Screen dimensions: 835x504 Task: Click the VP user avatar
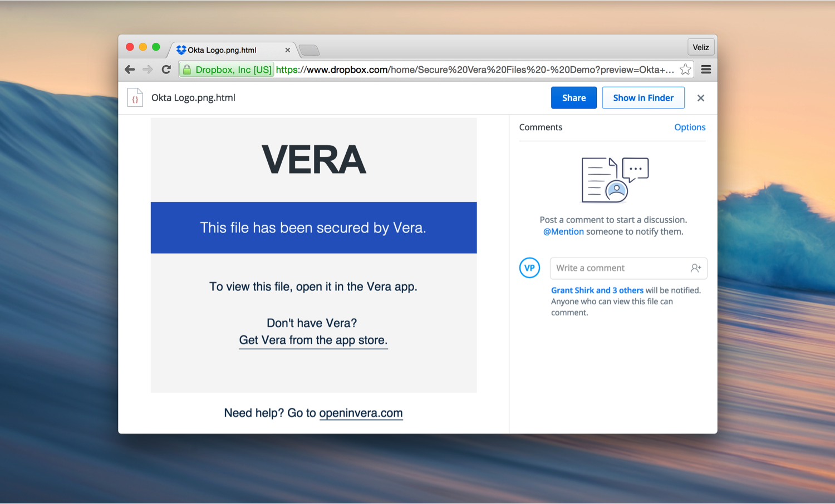point(529,268)
